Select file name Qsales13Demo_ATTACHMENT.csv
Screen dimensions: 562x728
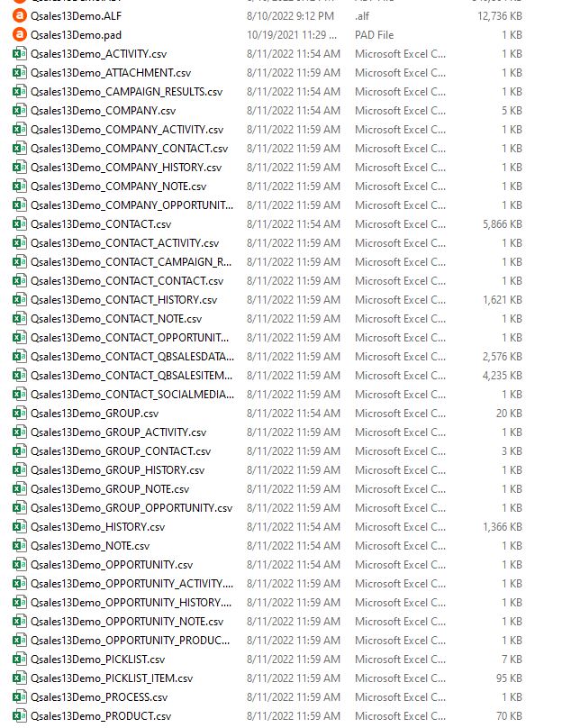(x=111, y=73)
